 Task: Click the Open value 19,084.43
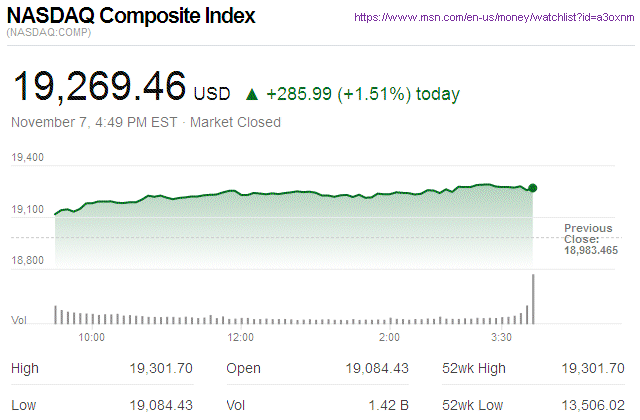pyautogui.click(x=378, y=369)
